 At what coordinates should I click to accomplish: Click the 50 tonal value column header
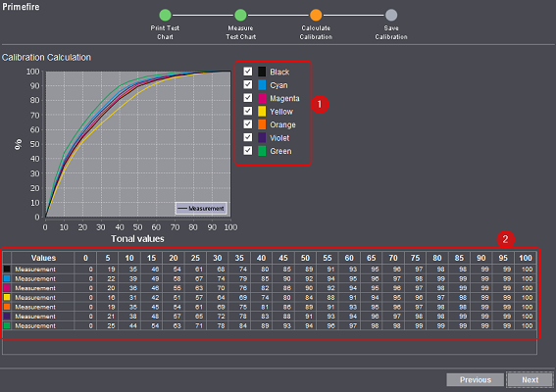coord(305,258)
